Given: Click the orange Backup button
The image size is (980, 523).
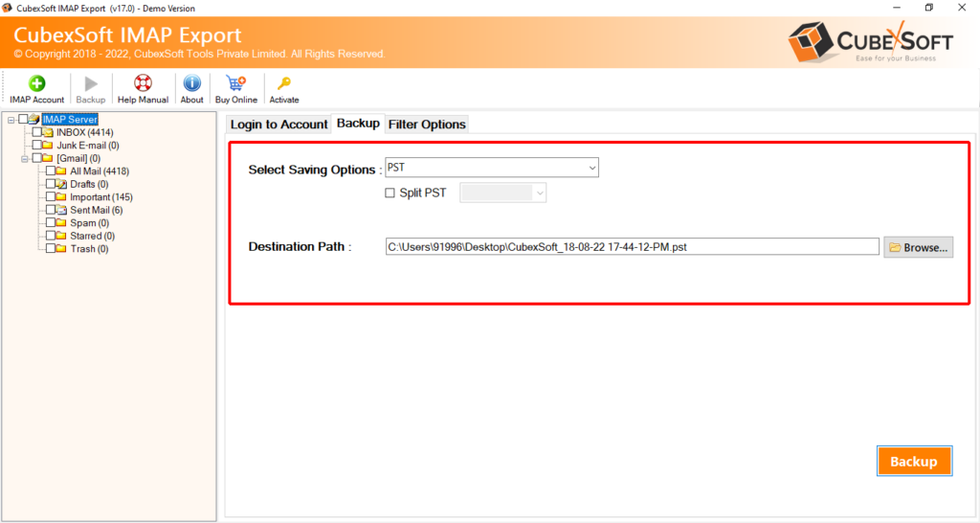Looking at the screenshot, I should [914, 461].
